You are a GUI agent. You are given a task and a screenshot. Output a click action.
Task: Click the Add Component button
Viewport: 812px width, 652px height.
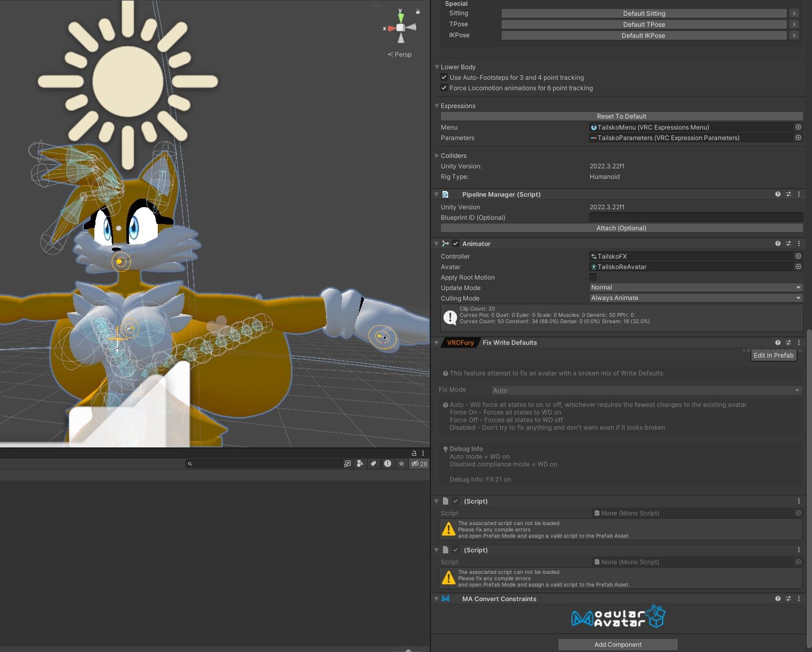[x=618, y=645]
